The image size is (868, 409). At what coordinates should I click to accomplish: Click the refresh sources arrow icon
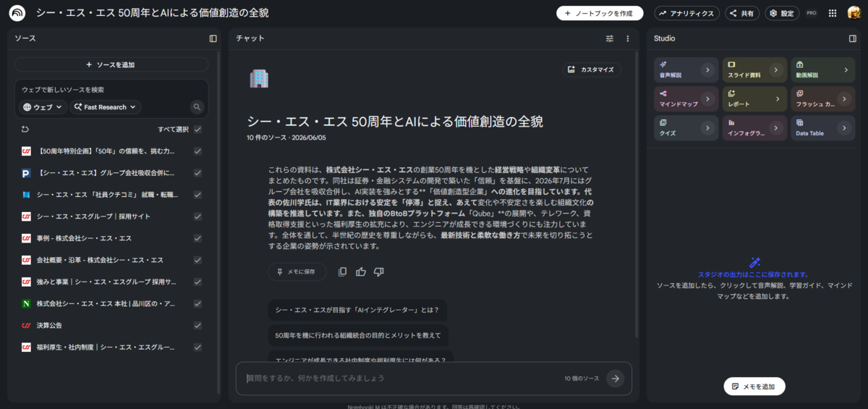tap(25, 130)
